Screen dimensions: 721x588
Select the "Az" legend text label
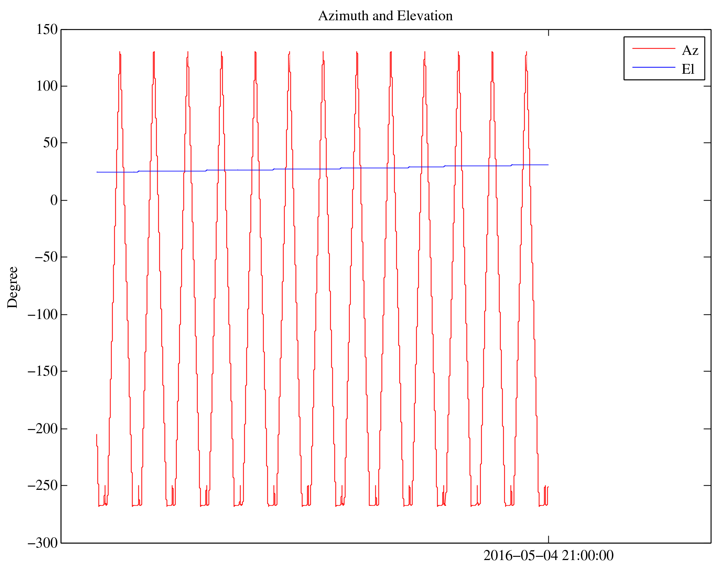pyautogui.click(x=690, y=51)
